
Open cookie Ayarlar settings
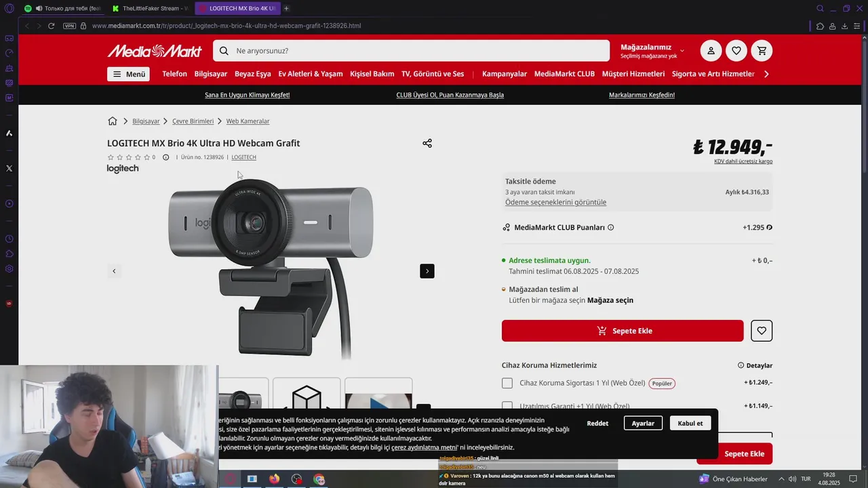pyautogui.click(x=643, y=423)
